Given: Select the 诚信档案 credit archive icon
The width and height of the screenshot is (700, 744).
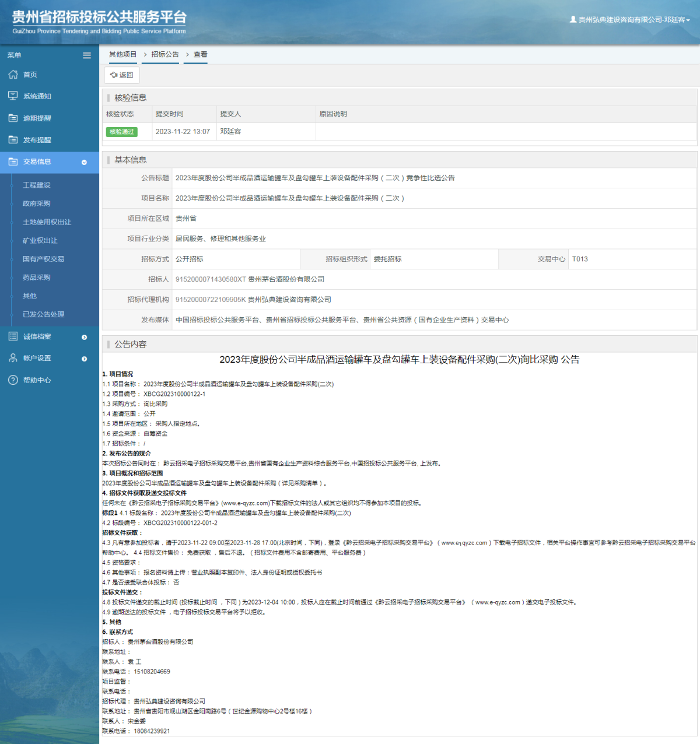Looking at the screenshot, I should point(12,336).
